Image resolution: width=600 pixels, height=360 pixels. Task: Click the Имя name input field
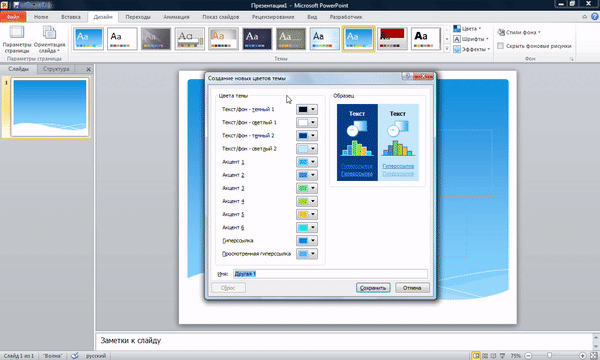tap(330, 274)
